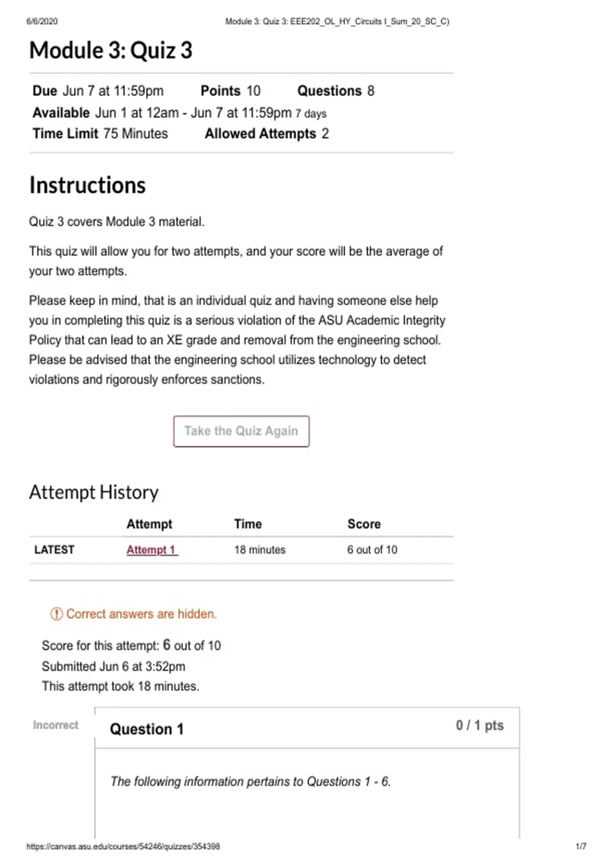Click the page title in the print header

(337, 21)
